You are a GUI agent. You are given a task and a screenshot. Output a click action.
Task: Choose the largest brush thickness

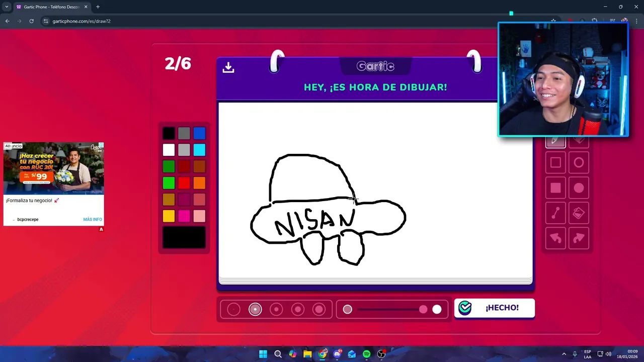pos(319,309)
